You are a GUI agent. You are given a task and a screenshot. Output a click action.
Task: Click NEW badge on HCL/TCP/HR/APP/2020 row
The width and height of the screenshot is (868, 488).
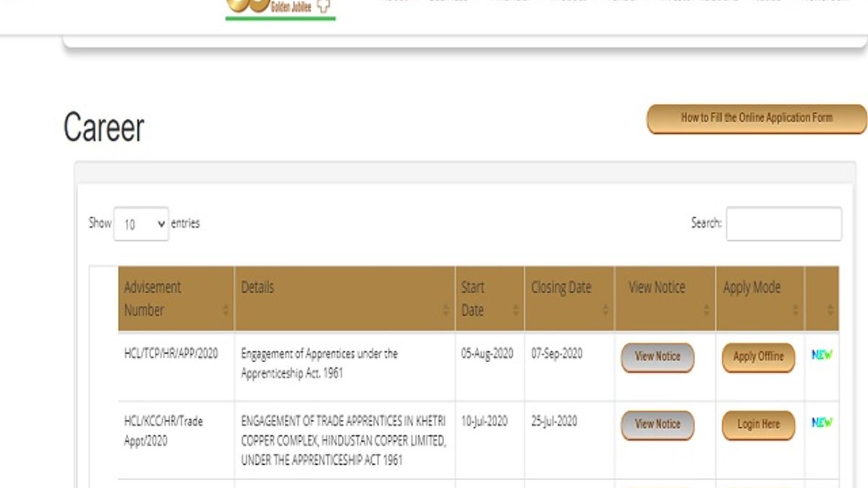click(x=822, y=355)
